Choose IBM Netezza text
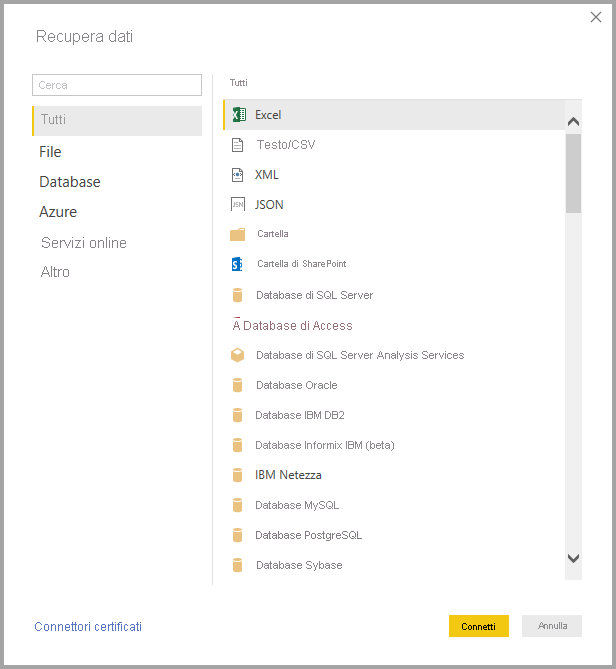This screenshot has width=616, height=669. [x=288, y=475]
